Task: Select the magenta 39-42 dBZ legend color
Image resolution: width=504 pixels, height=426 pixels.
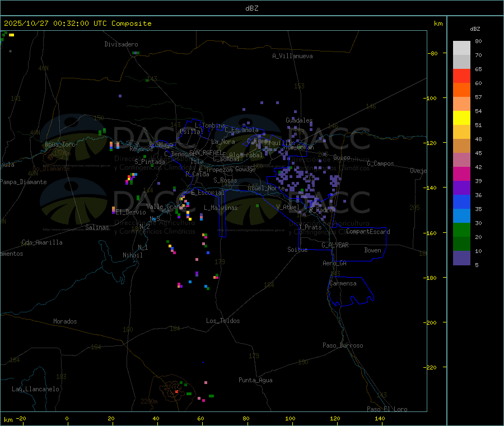Action: pos(461,174)
